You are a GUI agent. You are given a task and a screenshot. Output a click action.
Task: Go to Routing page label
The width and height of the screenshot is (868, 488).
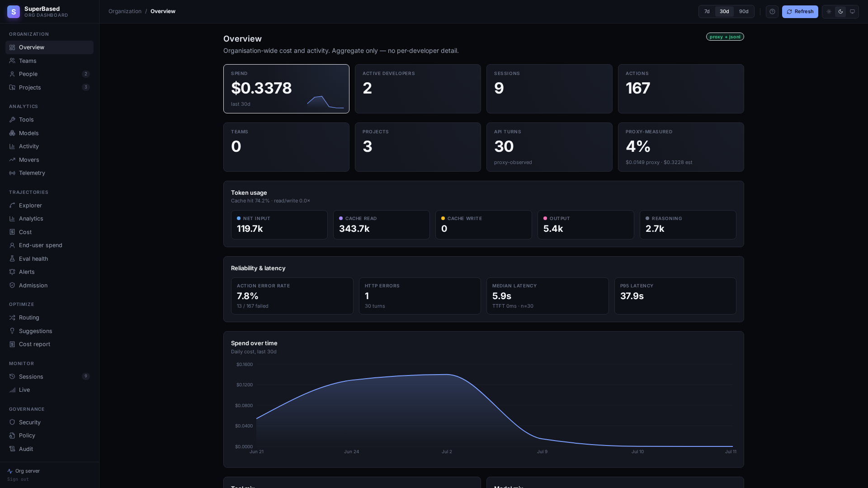29,318
